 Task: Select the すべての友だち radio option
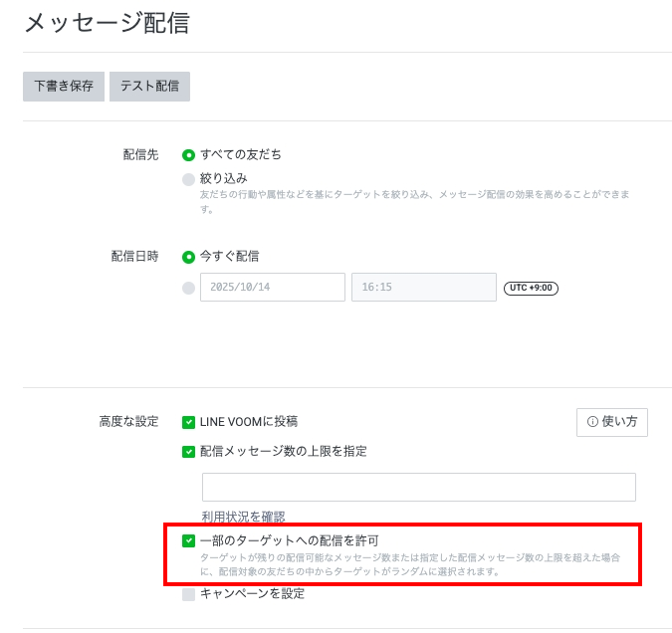[188, 155]
